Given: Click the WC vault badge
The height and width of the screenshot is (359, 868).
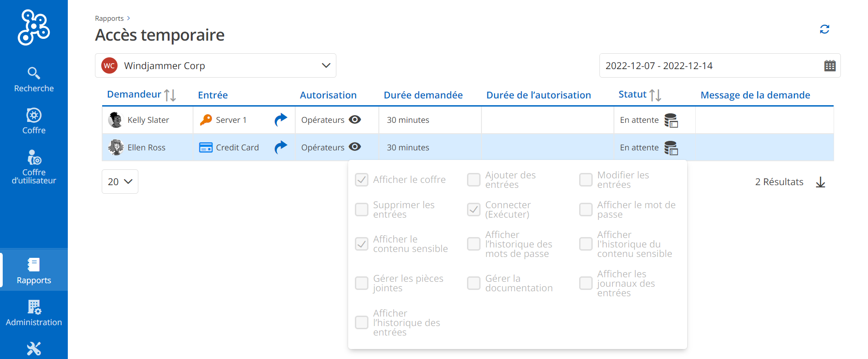Looking at the screenshot, I should point(109,66).
